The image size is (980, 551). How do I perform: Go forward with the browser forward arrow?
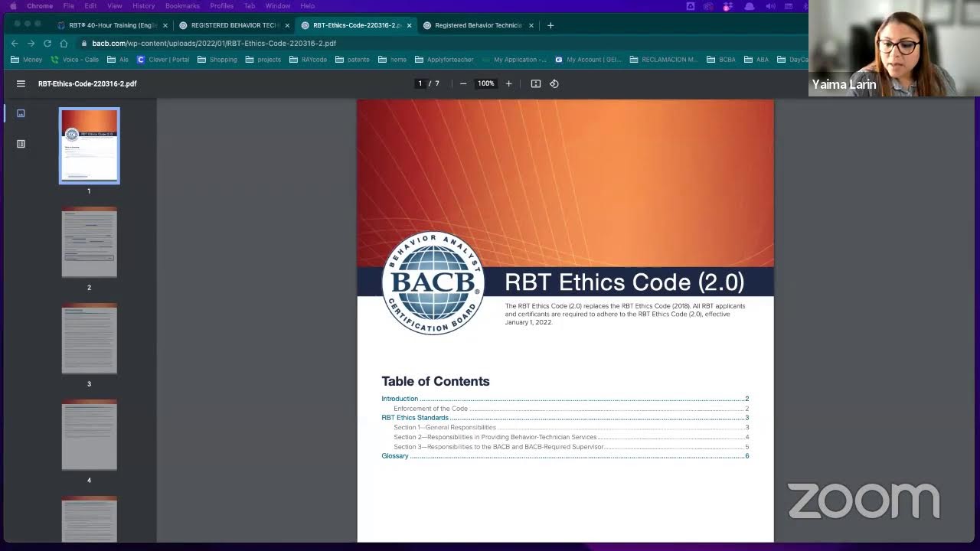click(x=31, y=44)
